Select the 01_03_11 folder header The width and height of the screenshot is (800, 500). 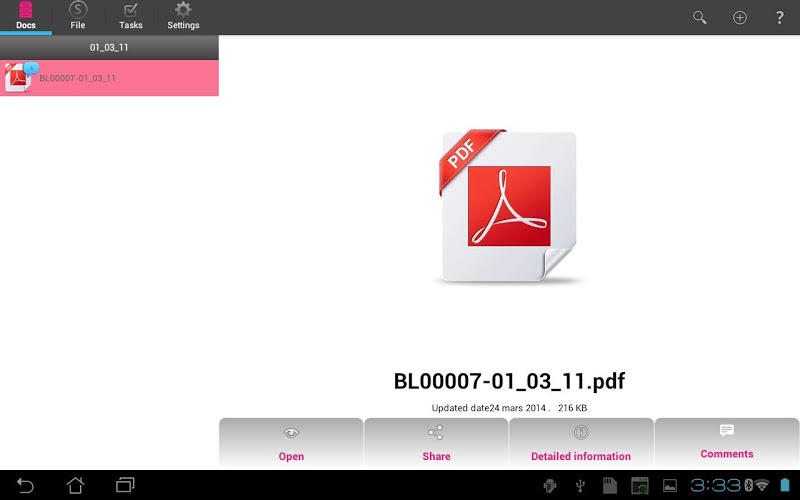[x=109, y=47]
